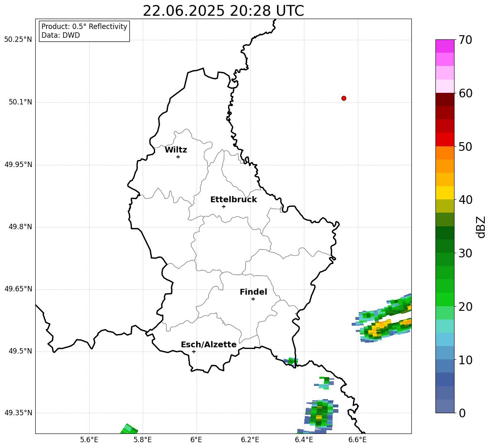Click the small radar echo on Luxembourg's southeast border
491x448 pixels.
[291, 361]
